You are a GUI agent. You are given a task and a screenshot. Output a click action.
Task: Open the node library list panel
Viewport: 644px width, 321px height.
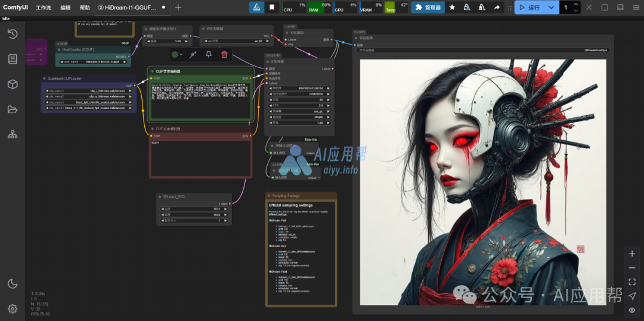point(13,59)
